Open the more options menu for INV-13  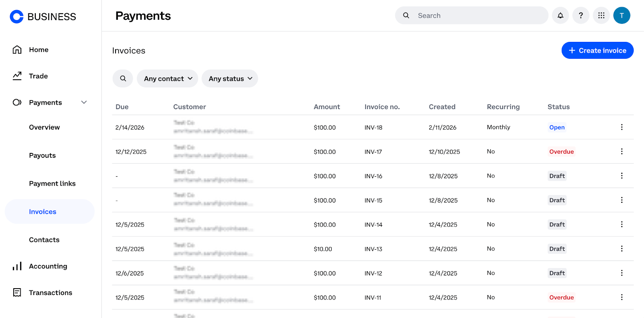click(x=621, y=249)
